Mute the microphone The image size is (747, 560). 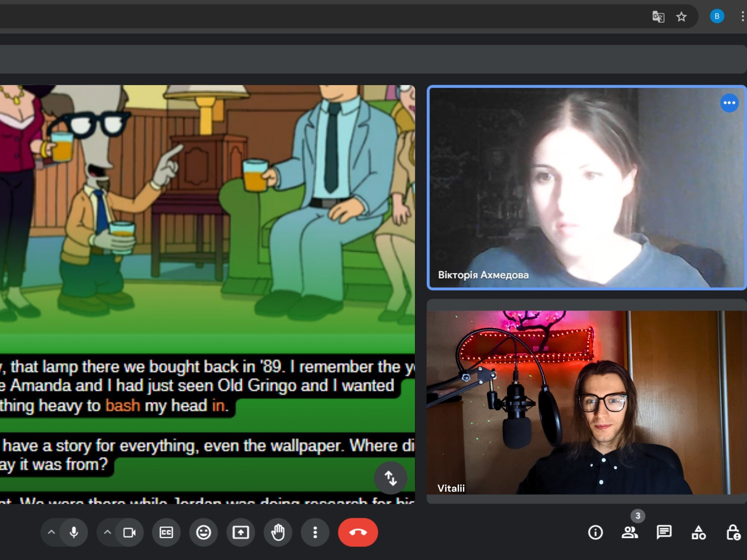click(74, 532)
